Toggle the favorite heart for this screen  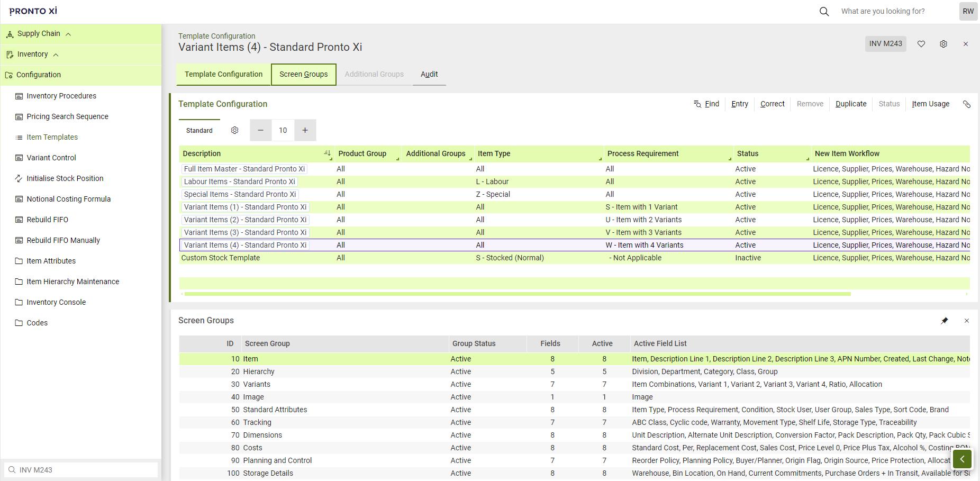pos(921,44)
